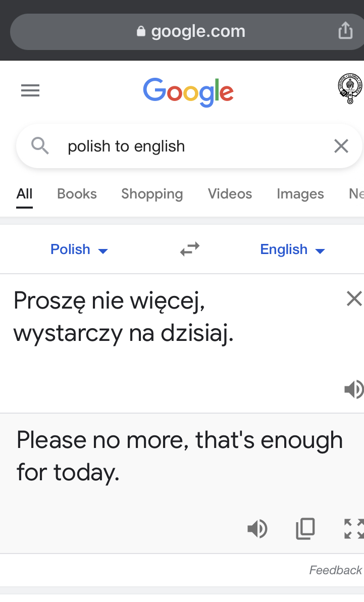Clear the Polish source text
The width and height of the screenshot is (364, 602).
(354, 298)
